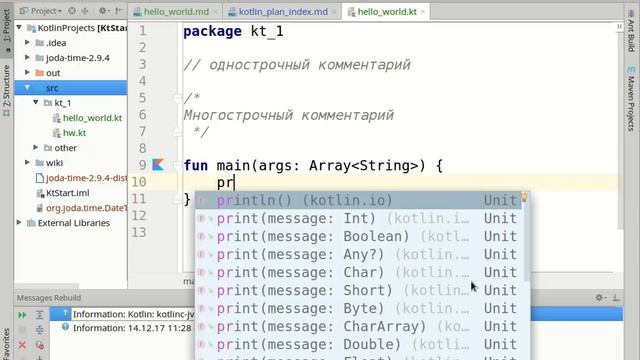
Task: Choose print(message: Char) suggestion
Action: [x=358, y=272]
